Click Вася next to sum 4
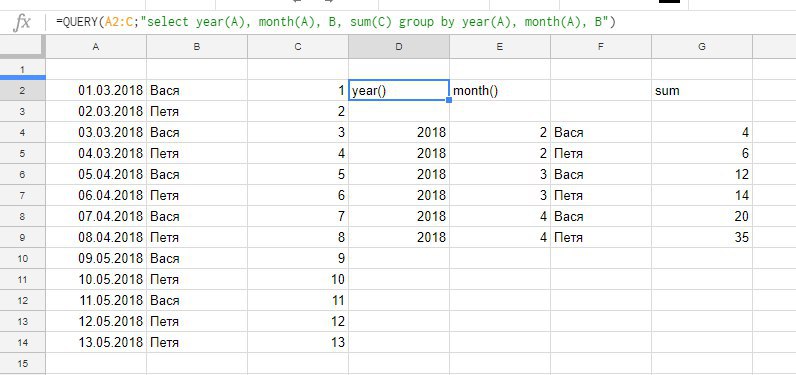Image resolution: width=796 pixels, height=375 pixels. (601, 132)
